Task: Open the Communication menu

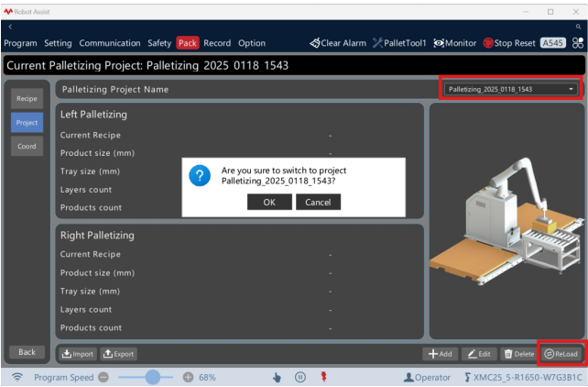Action: click(110, 43)
